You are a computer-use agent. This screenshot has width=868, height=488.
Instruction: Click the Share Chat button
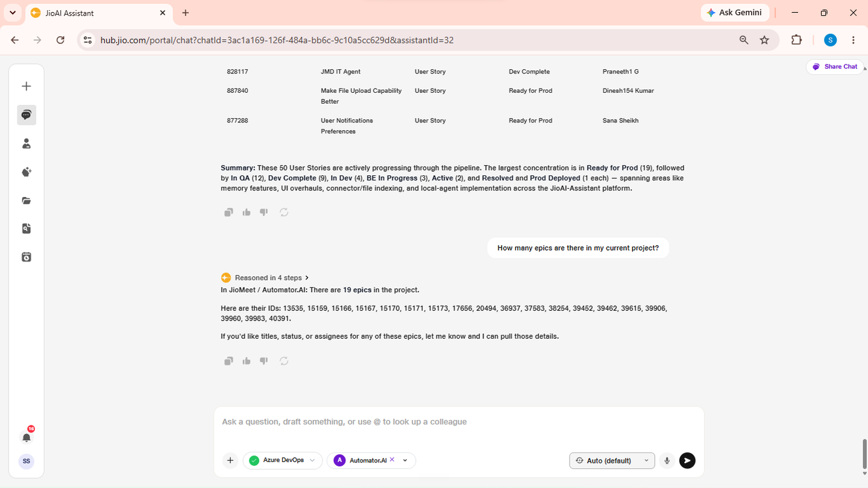[x=835, y=66]
